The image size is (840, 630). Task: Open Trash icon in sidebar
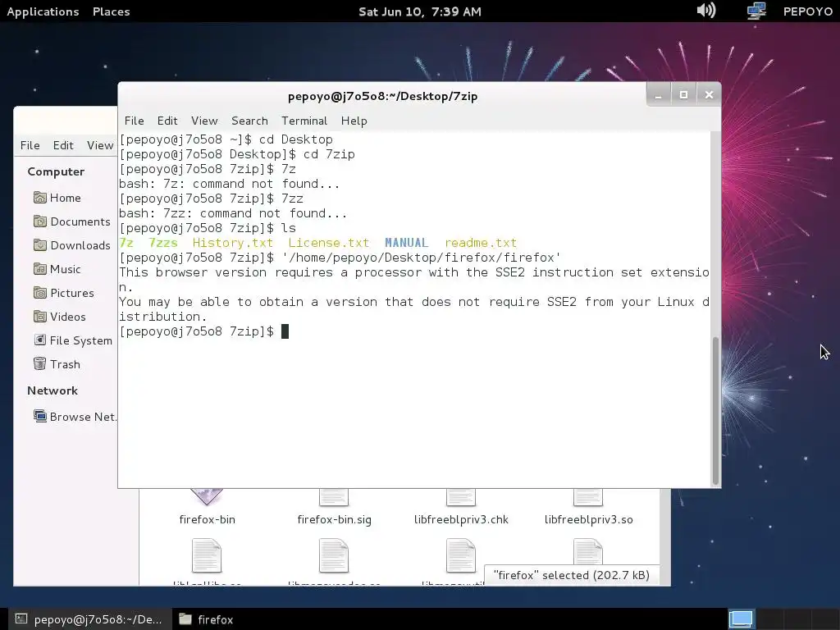click(39, 364)
